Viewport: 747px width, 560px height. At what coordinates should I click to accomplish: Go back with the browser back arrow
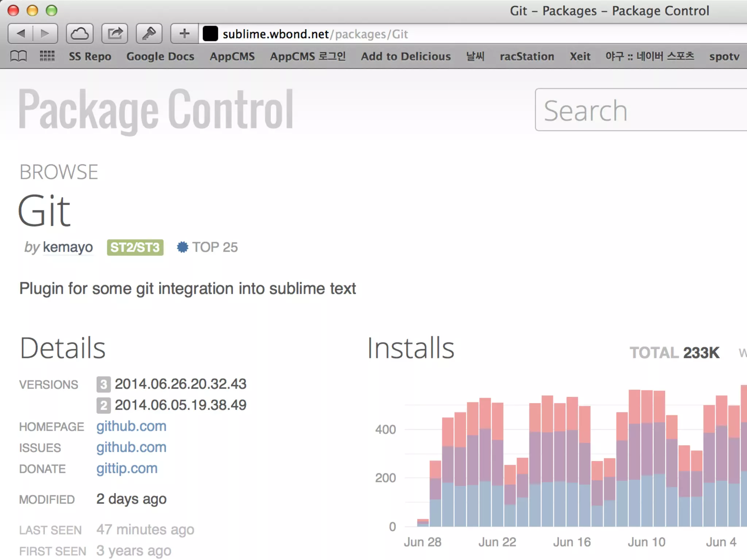pos(20,34)
